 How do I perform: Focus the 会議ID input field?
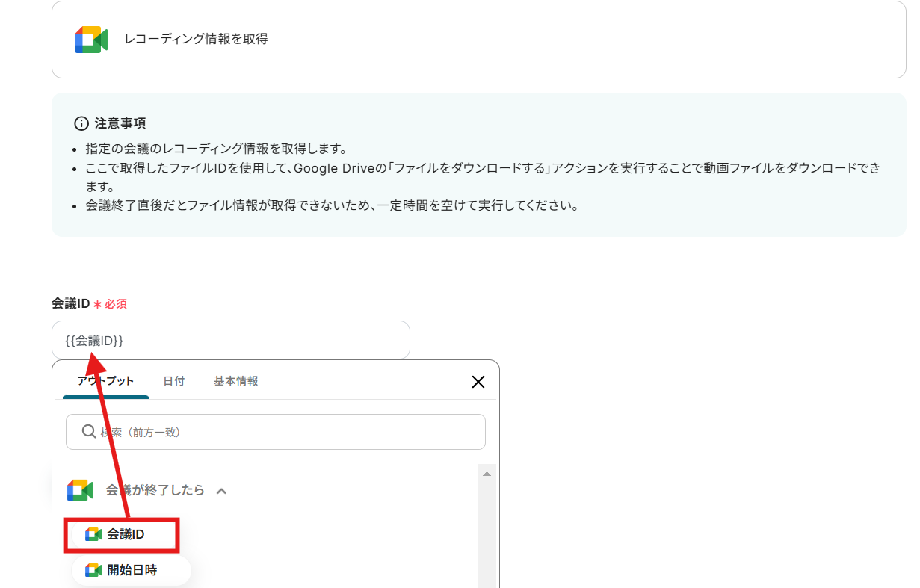(231, 340)
